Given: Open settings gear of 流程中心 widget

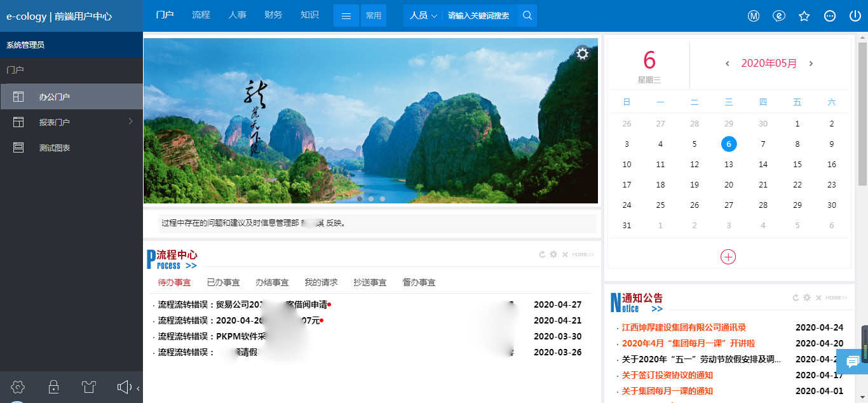Looking at the screenshot, I should pyautogui.click(x=553, y=254).
